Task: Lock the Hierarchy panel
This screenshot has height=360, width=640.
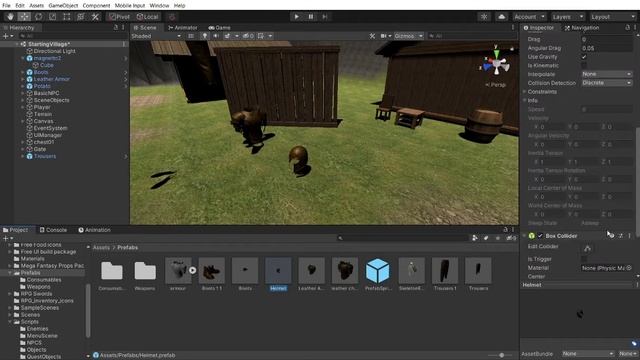Action: pyautogui.click(x=116, y=27)
